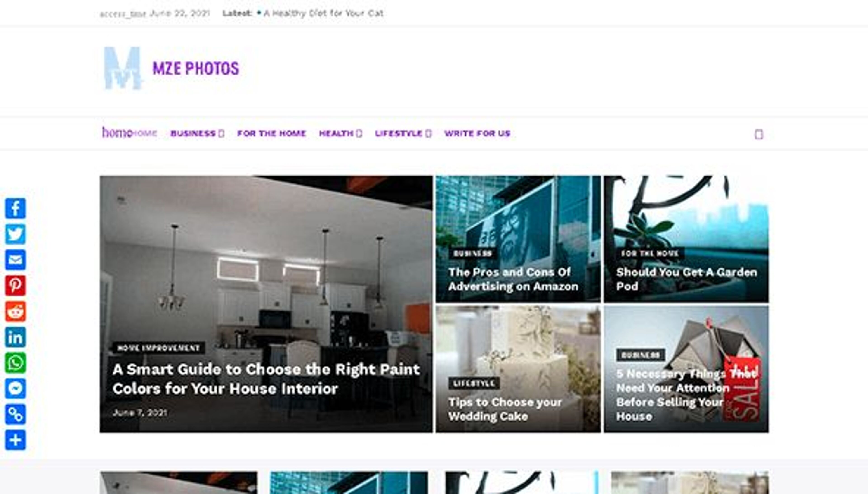Open search icon in navigation bar
Viewport: 868px width, 494px height.
(x=759, y=134)
